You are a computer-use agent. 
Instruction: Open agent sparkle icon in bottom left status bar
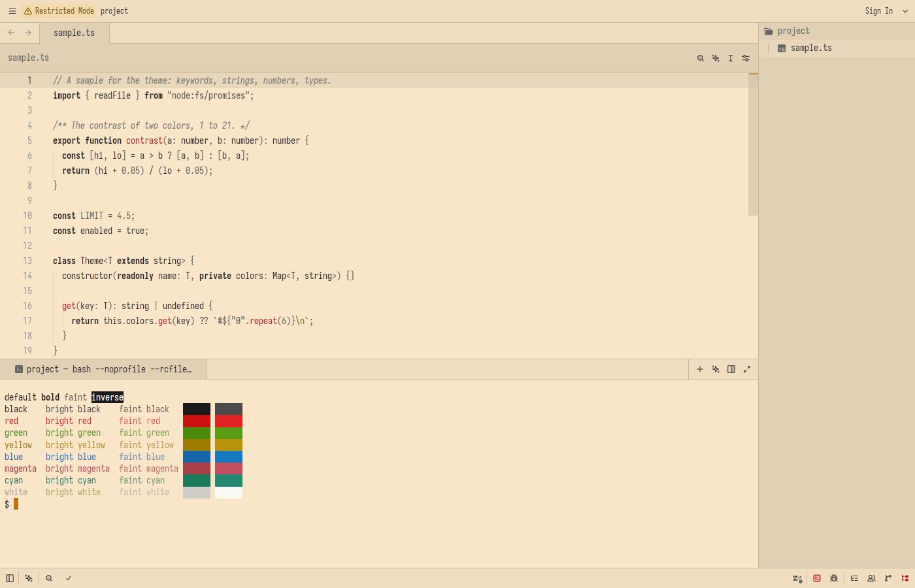click(x=29, y=578)
